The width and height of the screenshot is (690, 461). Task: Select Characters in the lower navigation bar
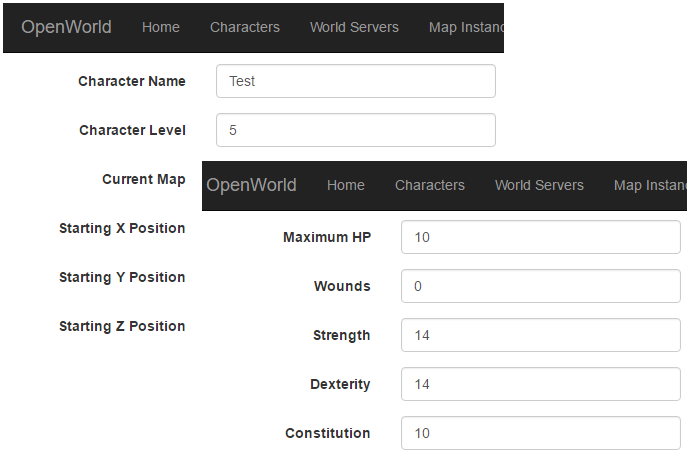pos(429,185)
